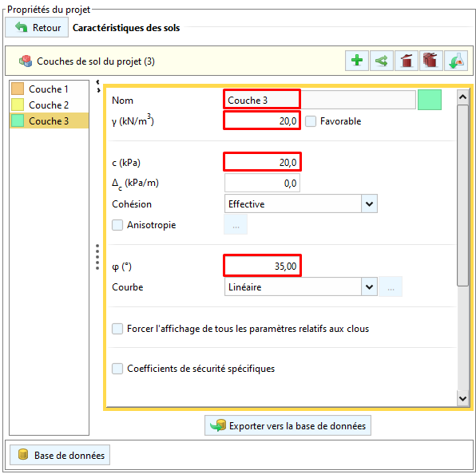Toggle the Anisotropie checkbox
This screenshot has height=474, width=476.
117,225
